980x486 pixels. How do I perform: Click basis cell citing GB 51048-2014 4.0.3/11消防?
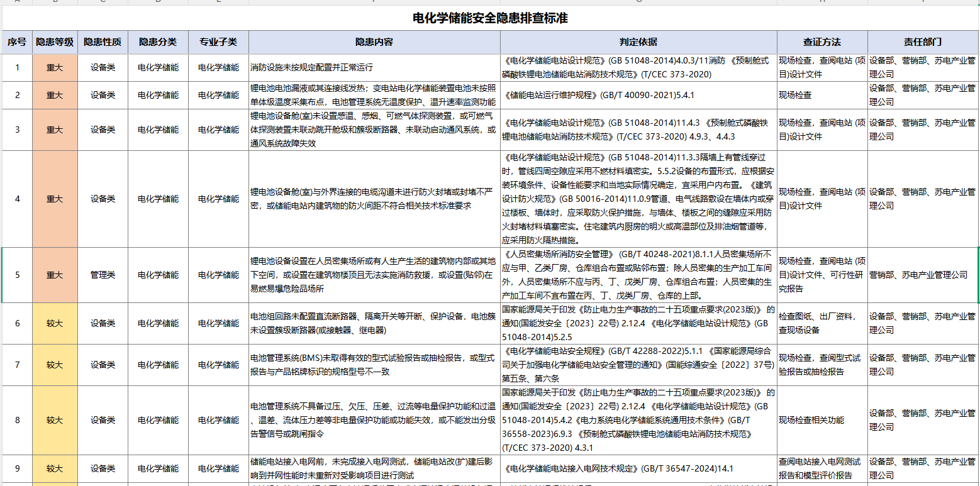coord(638,67)
